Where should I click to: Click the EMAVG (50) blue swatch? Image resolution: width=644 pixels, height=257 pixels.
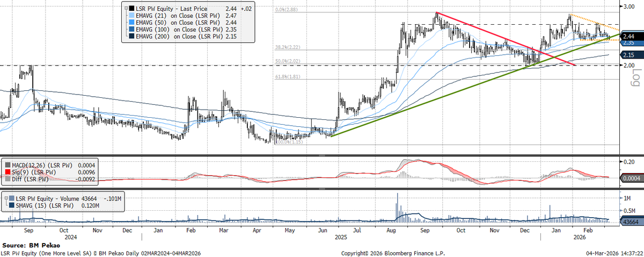132,23
